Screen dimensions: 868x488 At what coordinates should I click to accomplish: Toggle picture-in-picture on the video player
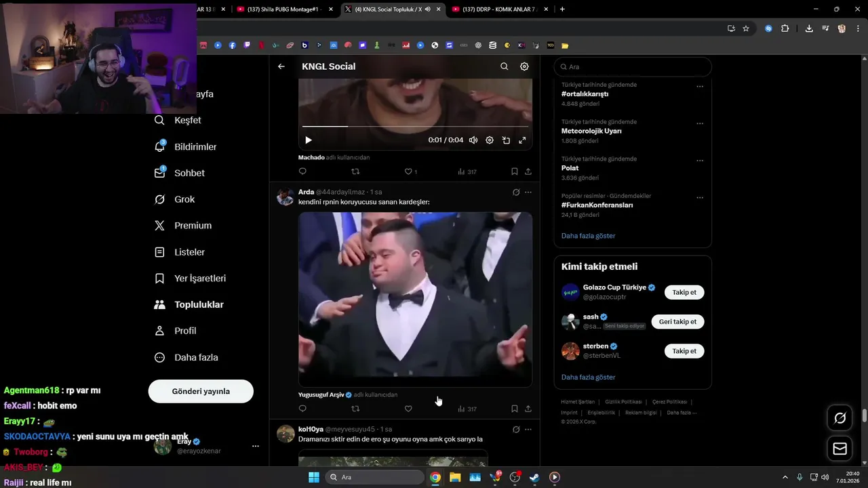[x=506, y=140]
